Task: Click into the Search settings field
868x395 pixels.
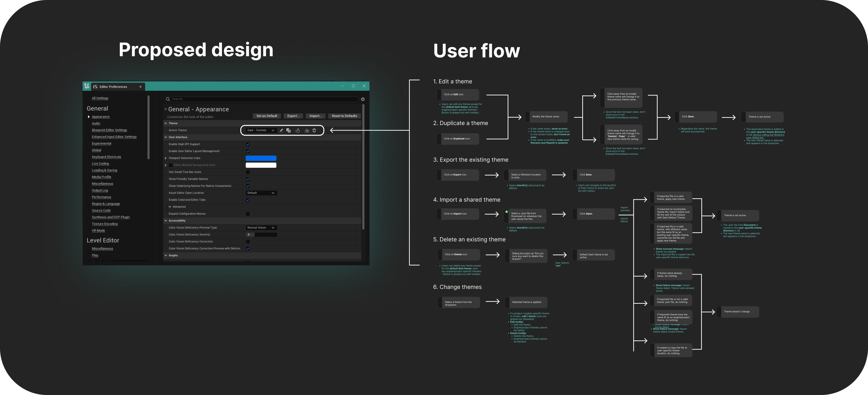Action: coord(262,99)
